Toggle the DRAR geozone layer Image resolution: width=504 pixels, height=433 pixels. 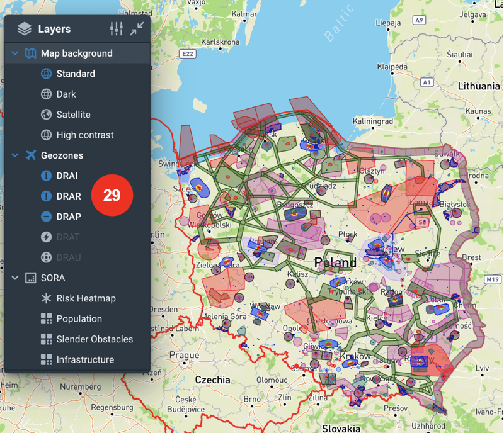click(x=68, y=196)
